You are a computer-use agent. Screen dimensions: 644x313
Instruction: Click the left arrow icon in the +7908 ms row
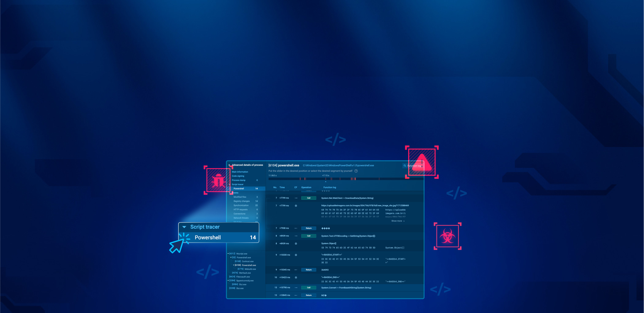(x=296, y=228)
